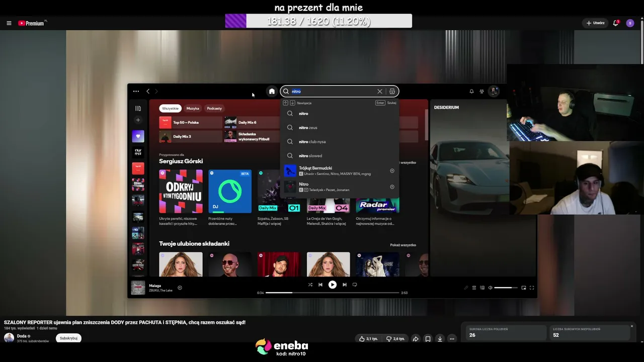This screenshot has width=644, height=362.
Task: Open the playback queue
Action: click(x=474, y=288)
